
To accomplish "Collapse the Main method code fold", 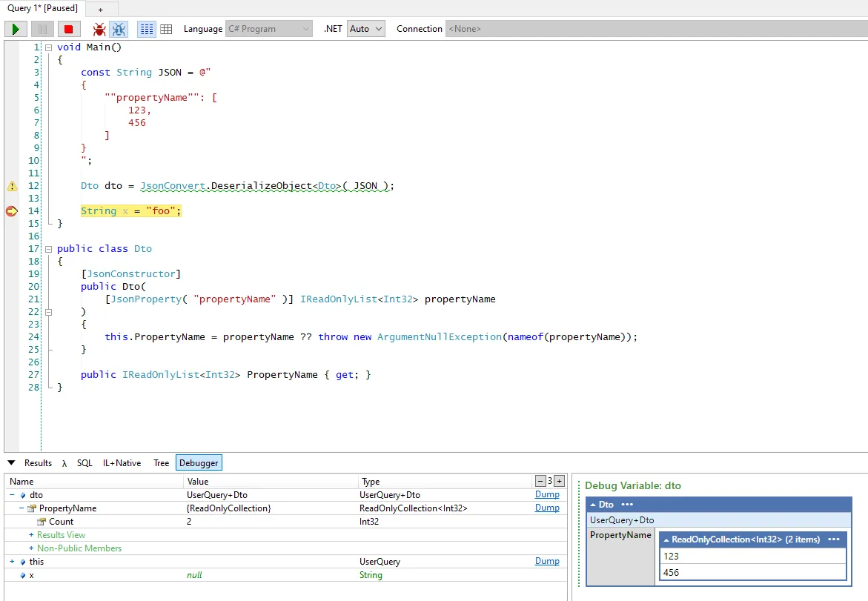I will click(49, 47).
